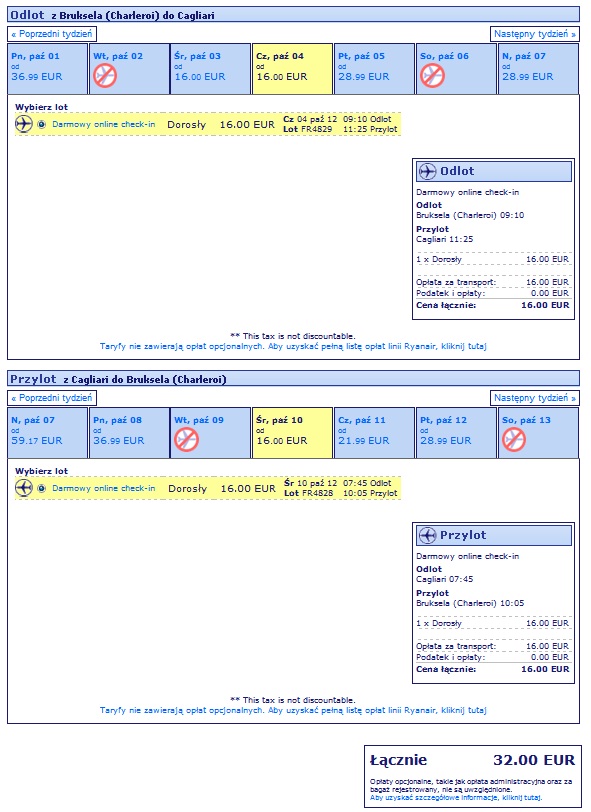Click the Przylot 'Cena łącznie:' label
Screen dimensions: 591x812
[x=446, y=669]
